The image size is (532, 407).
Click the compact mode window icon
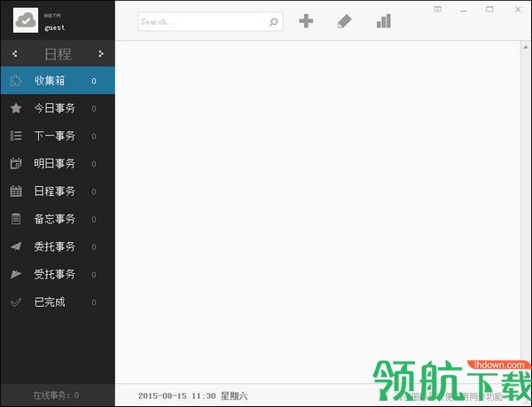(x=438, y=10)
